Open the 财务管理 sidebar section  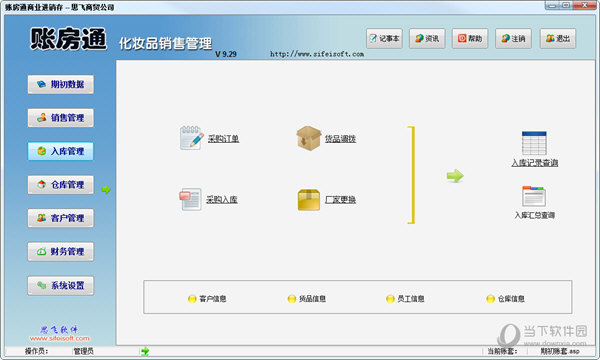coord(60,251)
